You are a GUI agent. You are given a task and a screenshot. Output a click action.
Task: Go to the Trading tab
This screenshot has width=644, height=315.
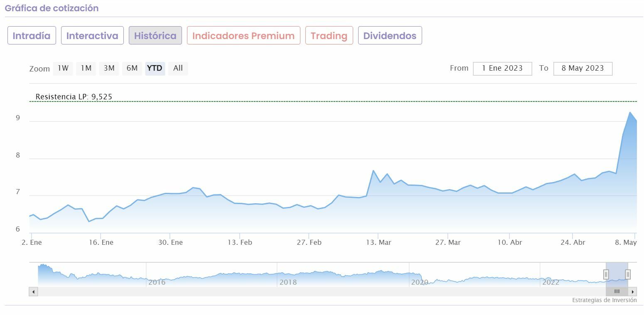(329, 36)
